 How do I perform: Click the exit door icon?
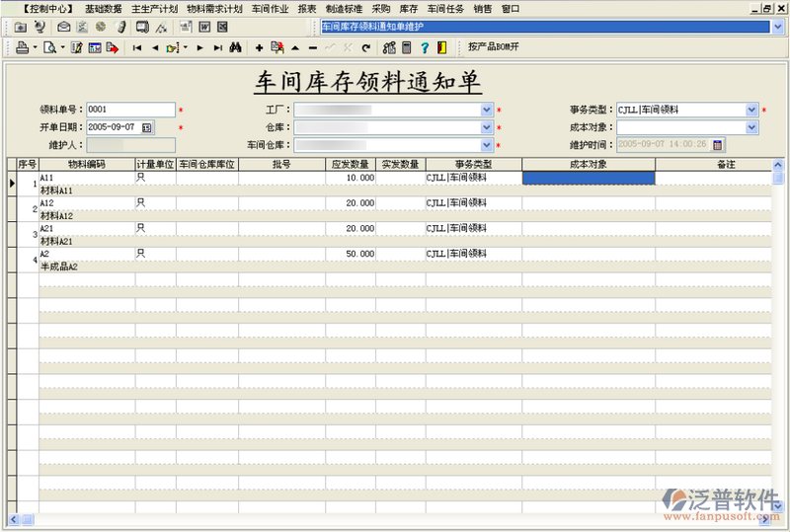coord(440,46)
